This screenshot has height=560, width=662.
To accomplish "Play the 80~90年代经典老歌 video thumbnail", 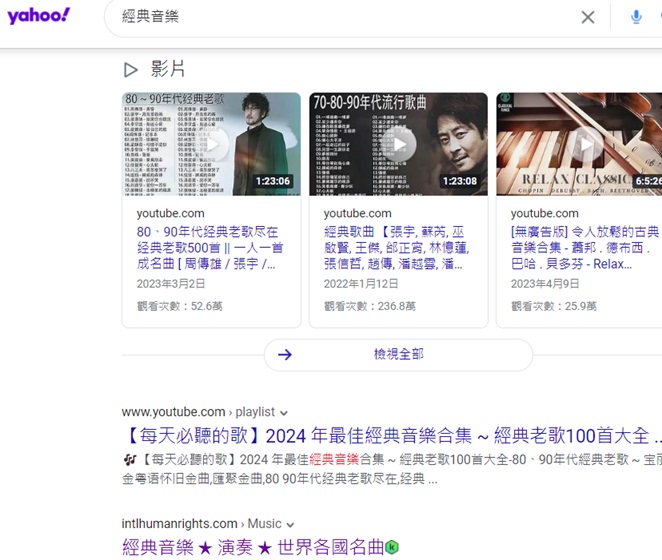I will point(212,144).
